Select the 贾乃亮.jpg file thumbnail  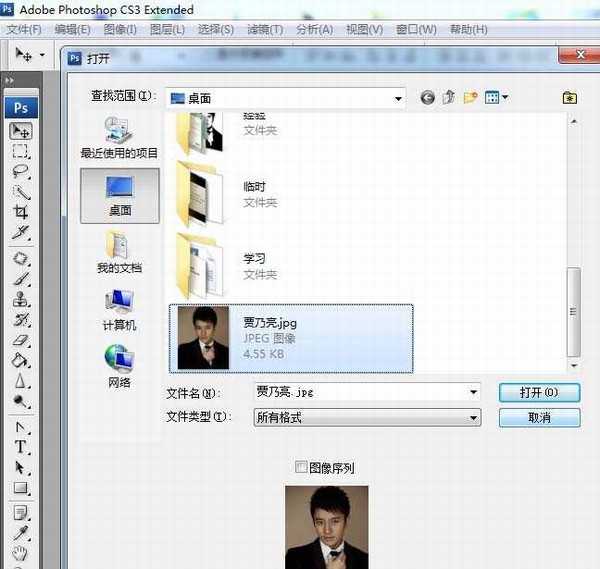coord(203,338)
